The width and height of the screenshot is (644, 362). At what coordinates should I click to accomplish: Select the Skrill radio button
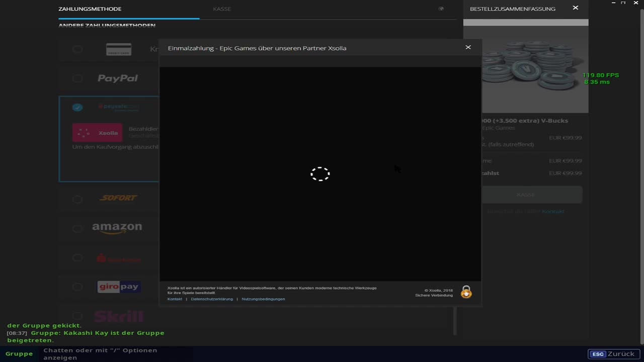click(x=77, y=316)
